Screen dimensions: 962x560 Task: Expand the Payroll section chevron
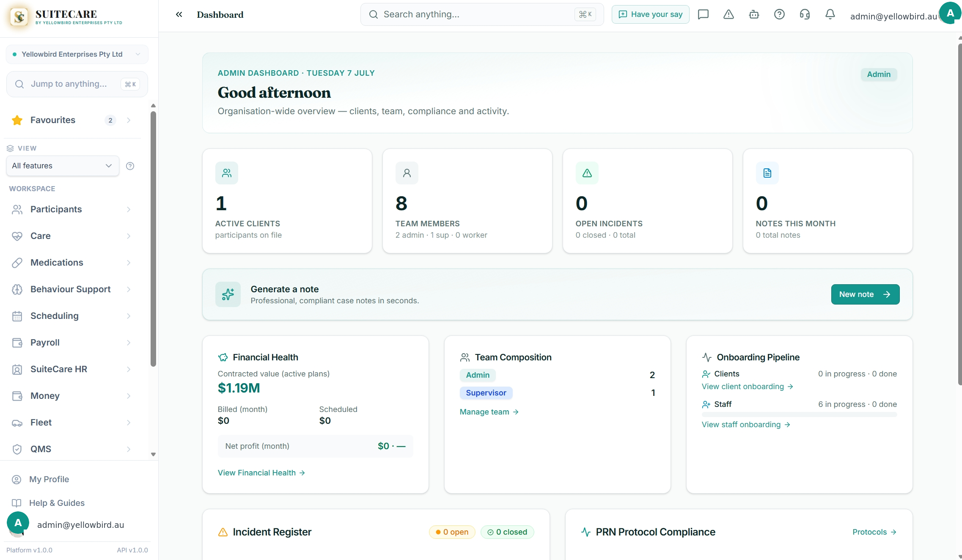pyautogui.click(x=129, y=343)
